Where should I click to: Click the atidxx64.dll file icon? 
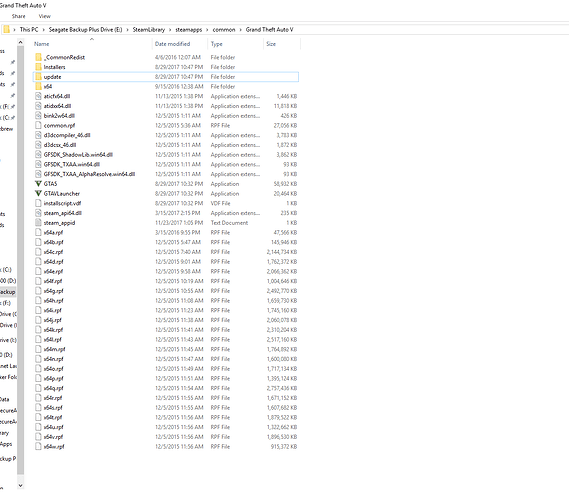(x=38, y=106)
